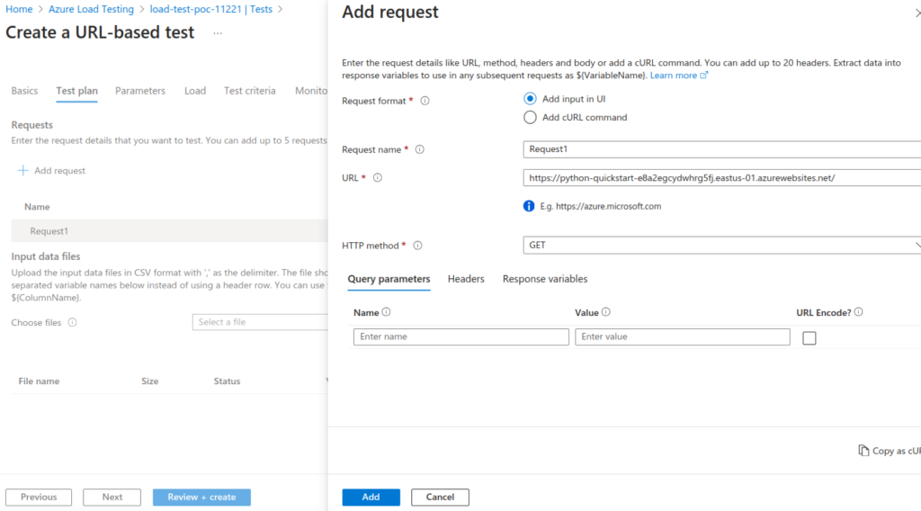Viewport: 921px width, 511px height.
Task: Switch to the Headers tab
Action: (466, 279)
